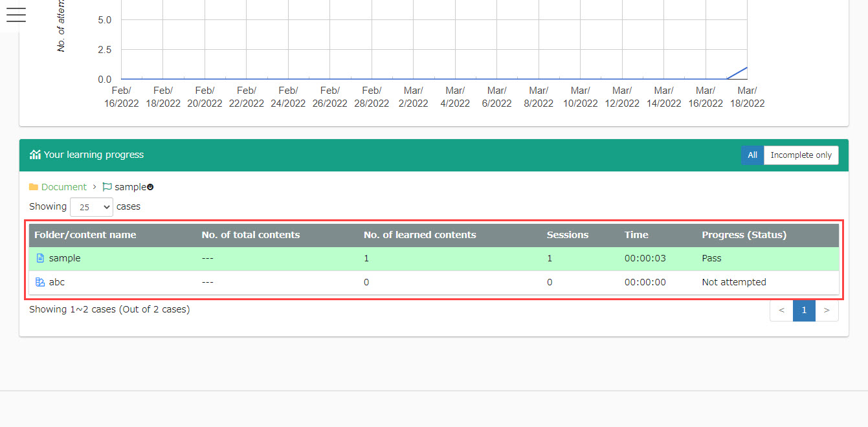Click the yellow folder icon beside Document
The width and height of the screenshot is (868, 427).
[x=34, y=187]
